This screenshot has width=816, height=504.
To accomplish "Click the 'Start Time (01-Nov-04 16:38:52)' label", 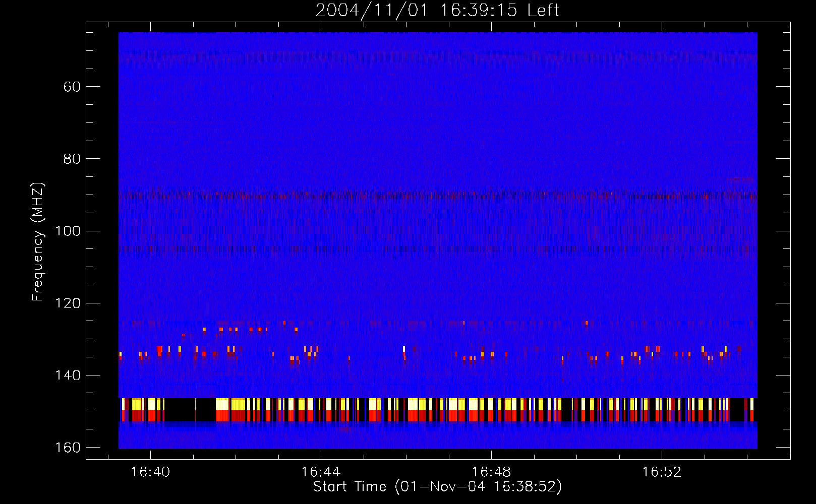I will (x=437, y=486).
